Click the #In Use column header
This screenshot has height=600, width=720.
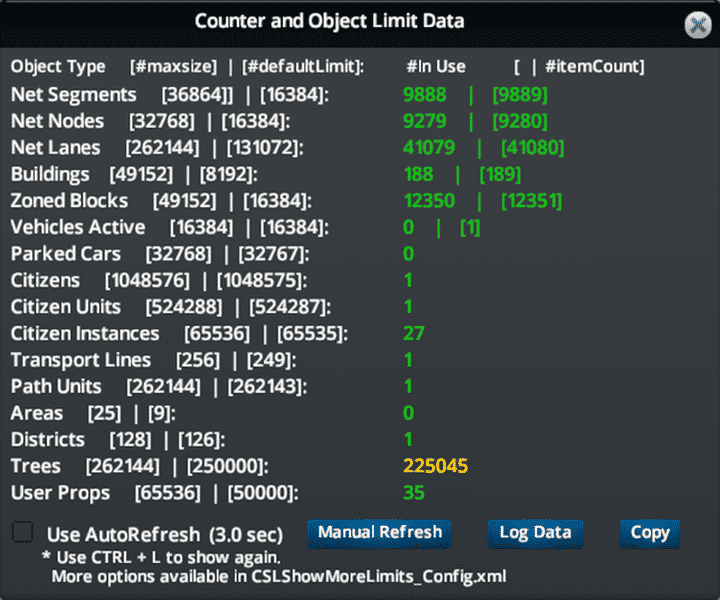[435, 67]
